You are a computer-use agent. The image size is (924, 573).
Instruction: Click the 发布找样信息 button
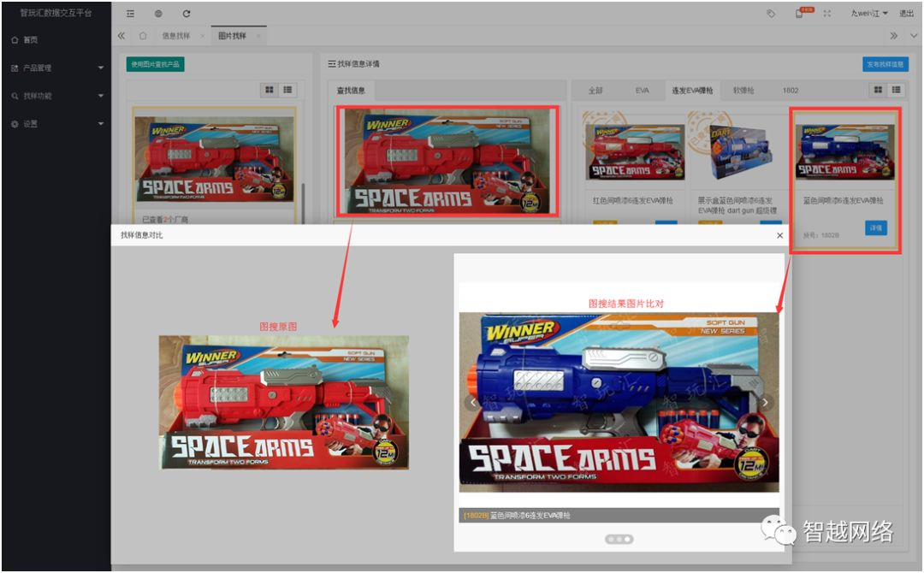tap(885, 64)
